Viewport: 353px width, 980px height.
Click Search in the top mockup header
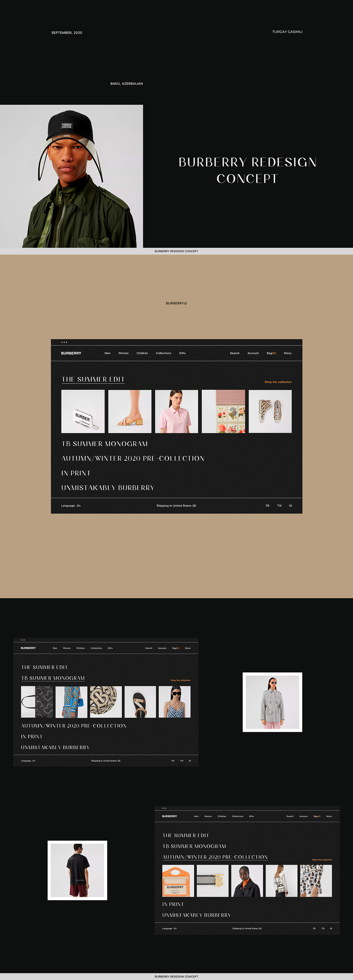(235, 353)
